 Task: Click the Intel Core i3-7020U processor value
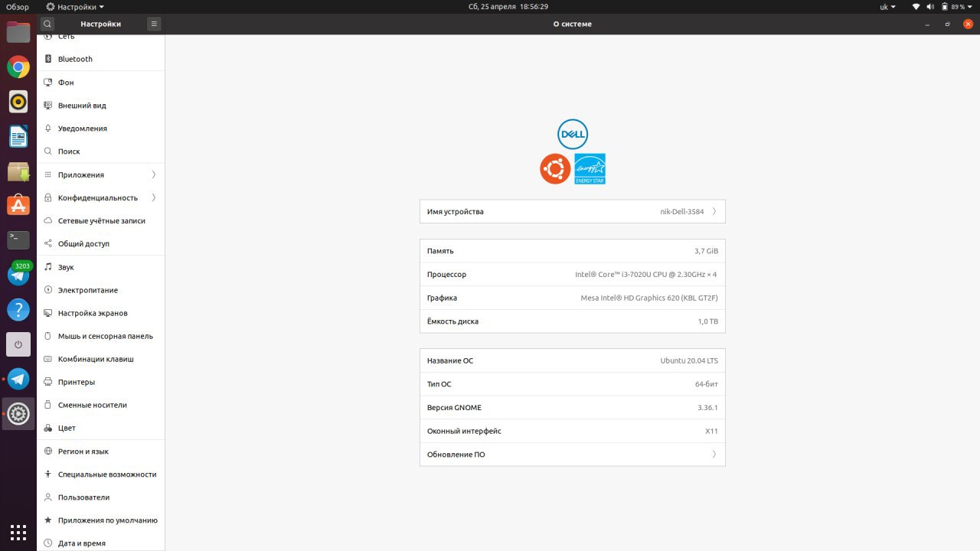pos(646,274)
